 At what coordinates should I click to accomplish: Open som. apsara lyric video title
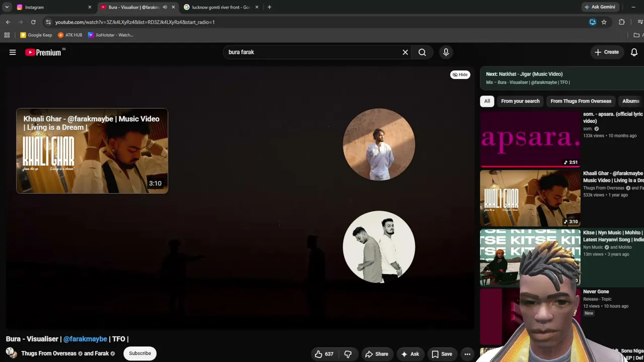(613, 118)
